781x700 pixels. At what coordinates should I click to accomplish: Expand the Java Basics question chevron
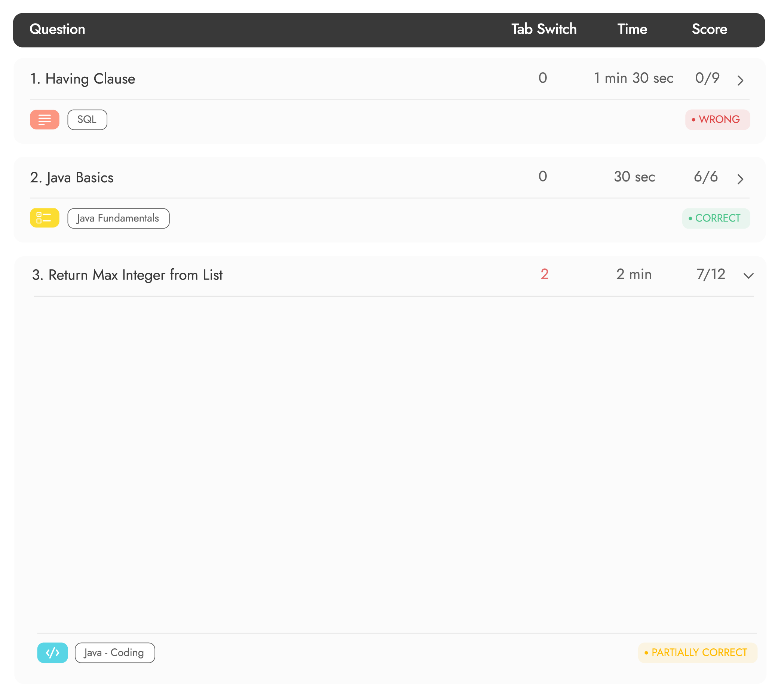pyautogui.click(x=740, y=179)
